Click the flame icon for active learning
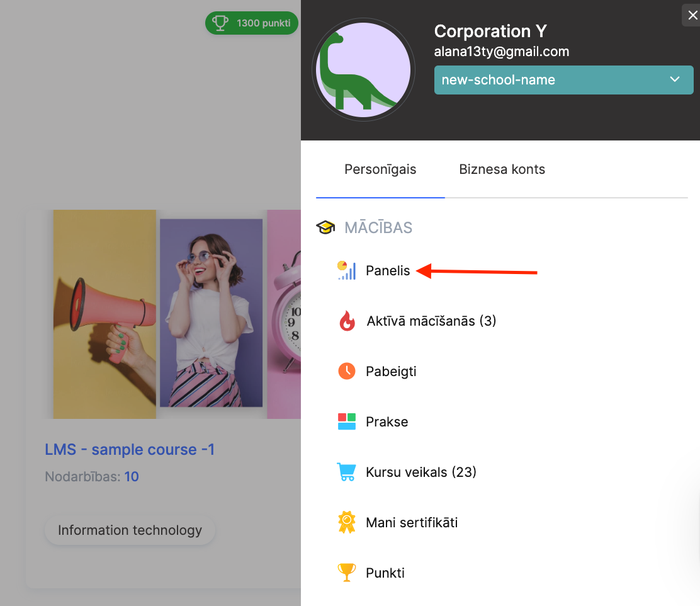 click(x=347, y=321)
